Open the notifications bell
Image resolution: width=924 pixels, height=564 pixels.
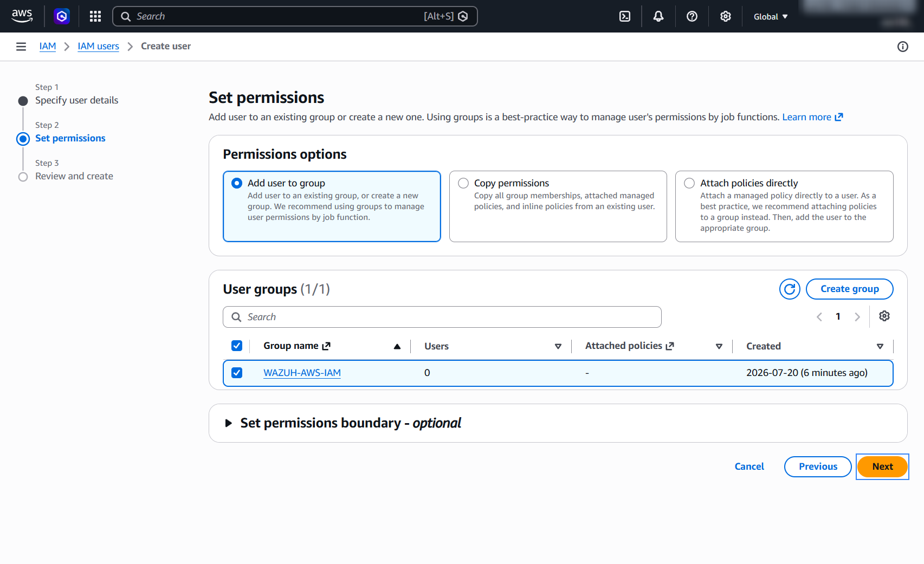[658, 16]
